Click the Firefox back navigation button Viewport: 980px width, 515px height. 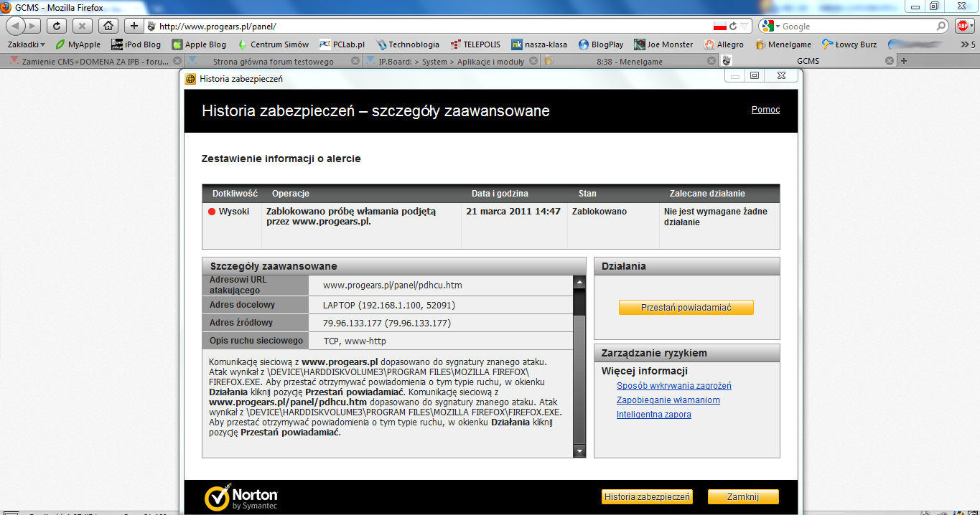[15, 26]
